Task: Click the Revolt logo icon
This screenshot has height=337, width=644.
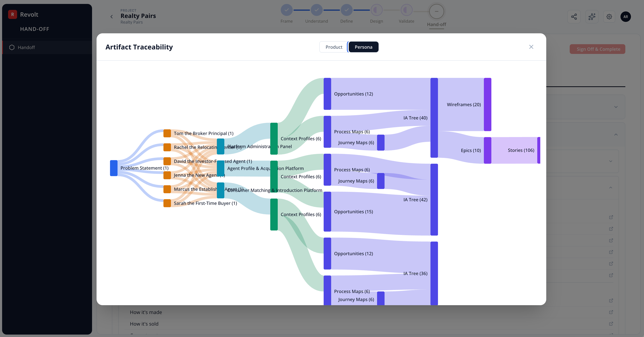Action: click(12, 15)
